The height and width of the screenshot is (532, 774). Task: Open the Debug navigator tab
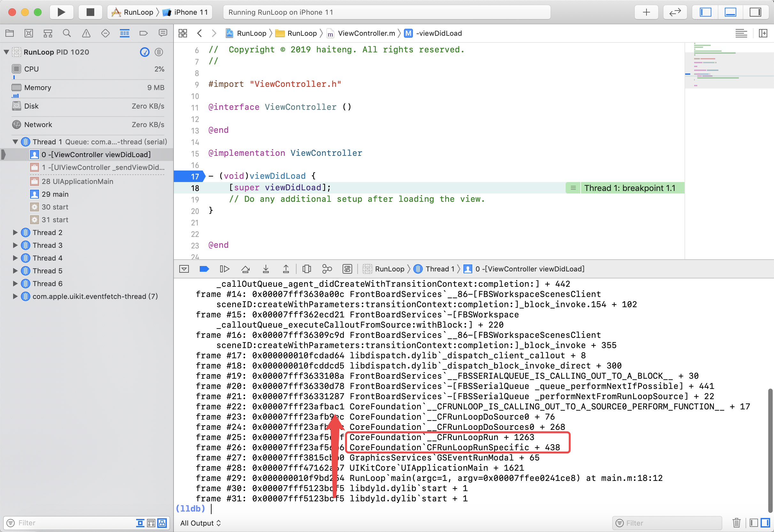click(124, 33)
